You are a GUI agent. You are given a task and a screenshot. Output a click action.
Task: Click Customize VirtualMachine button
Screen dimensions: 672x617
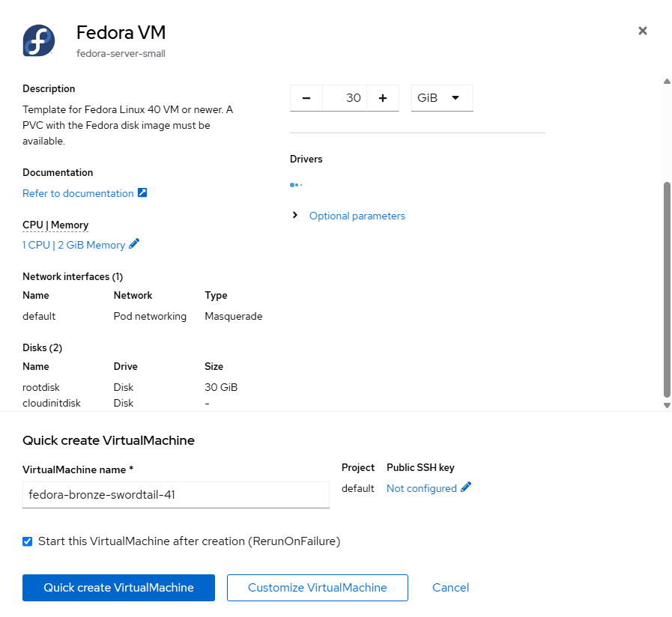pos(317,588)
